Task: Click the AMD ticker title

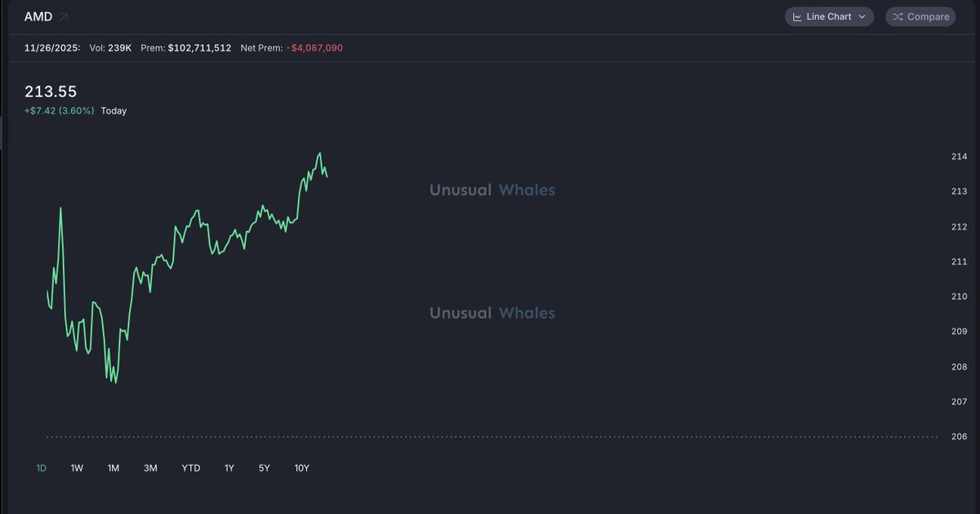Action: (38, 17)
